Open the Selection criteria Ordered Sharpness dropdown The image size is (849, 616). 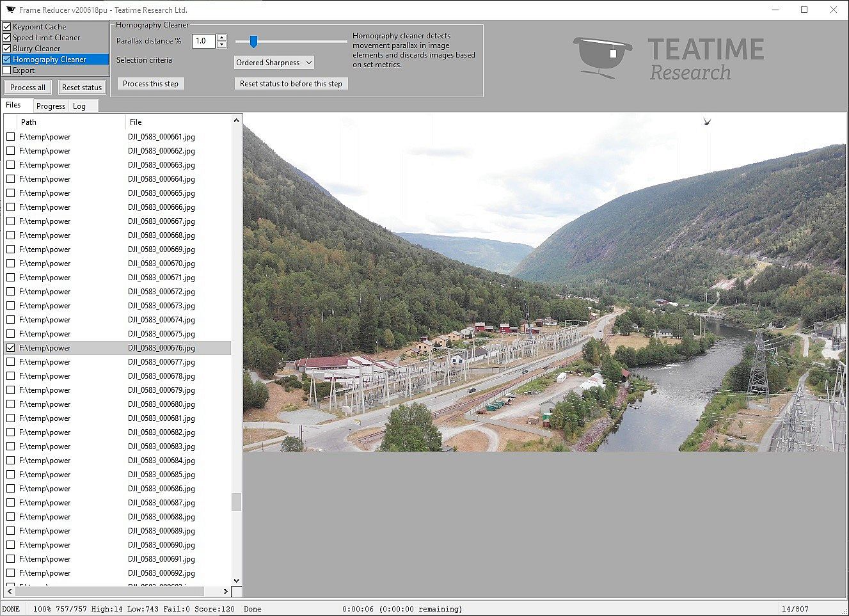[274, 63]
